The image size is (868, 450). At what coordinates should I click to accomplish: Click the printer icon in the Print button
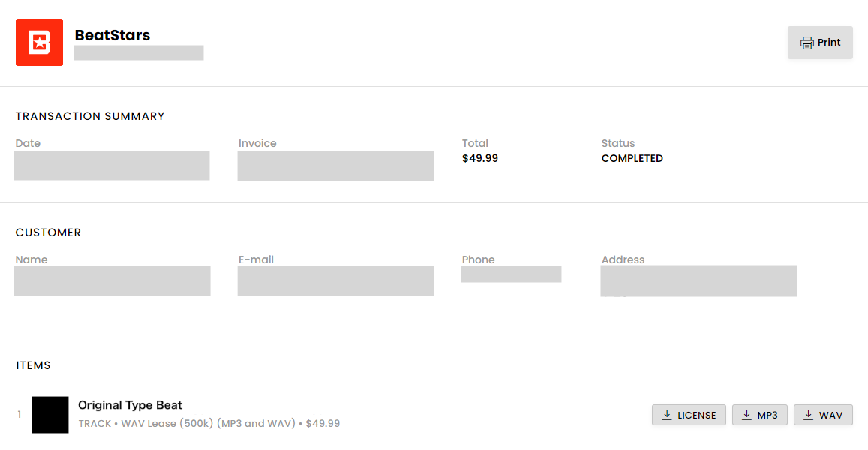(806, 43)
